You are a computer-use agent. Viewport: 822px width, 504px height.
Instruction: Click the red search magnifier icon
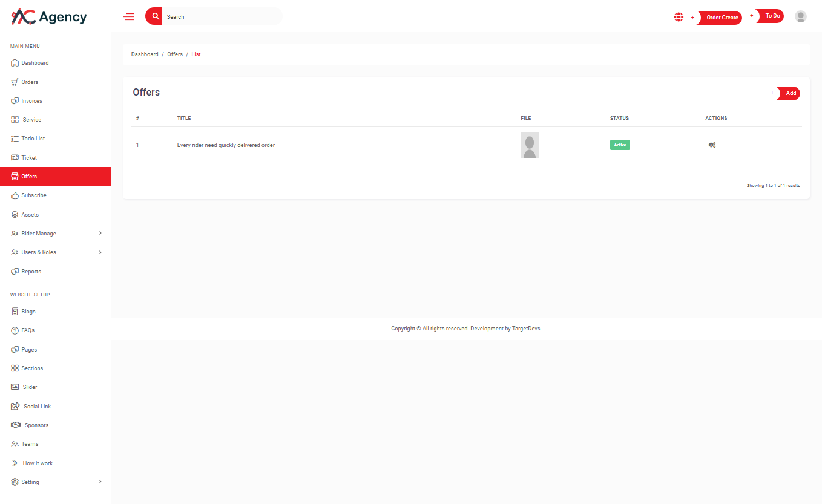tap(155, 16)
